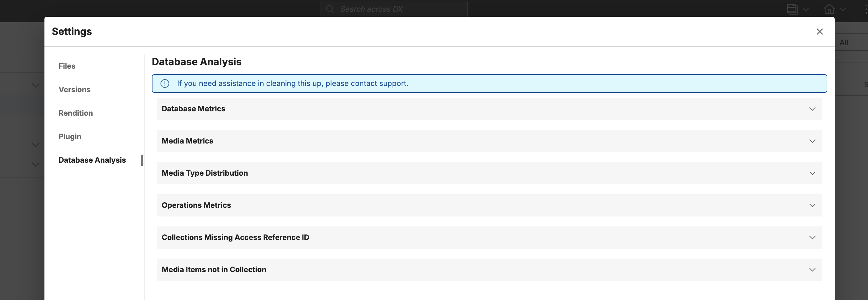Switch to the Versions settings section
This screenshot has height=300, width=868.
(x=74, y=89)
